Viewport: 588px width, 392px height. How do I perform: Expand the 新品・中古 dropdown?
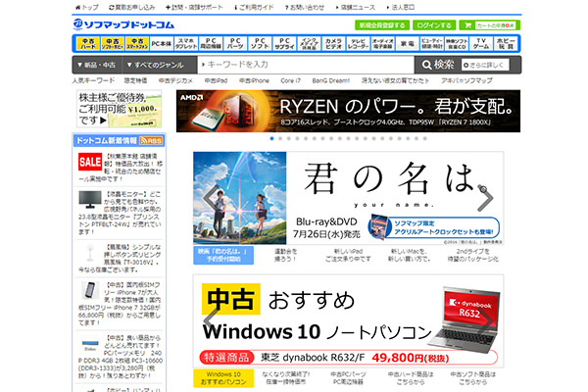97,65
